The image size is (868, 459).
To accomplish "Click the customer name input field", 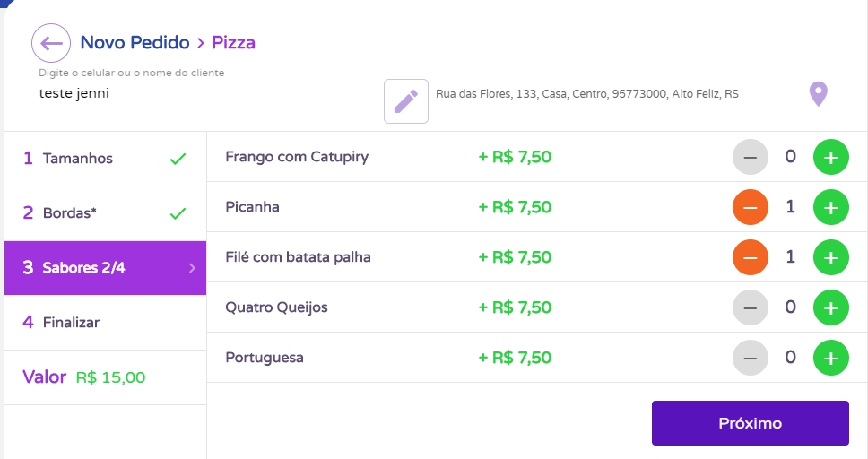I will [x=179, y=93].
